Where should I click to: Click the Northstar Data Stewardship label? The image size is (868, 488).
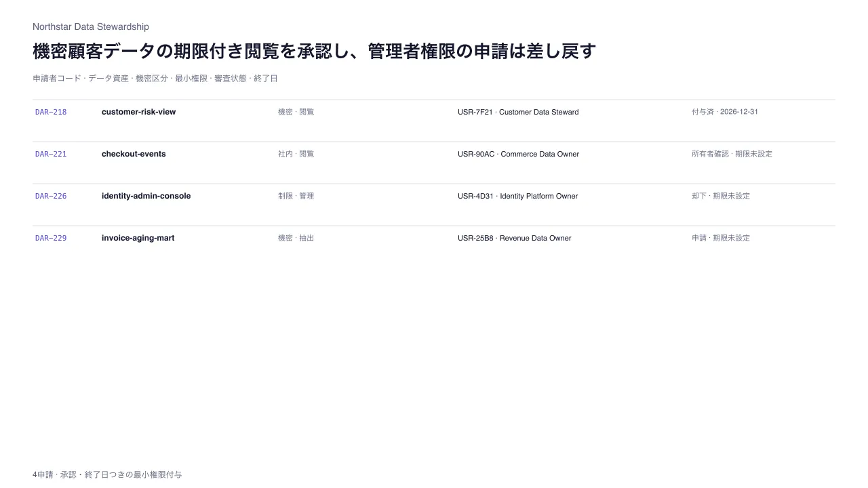tap(91, 26)
